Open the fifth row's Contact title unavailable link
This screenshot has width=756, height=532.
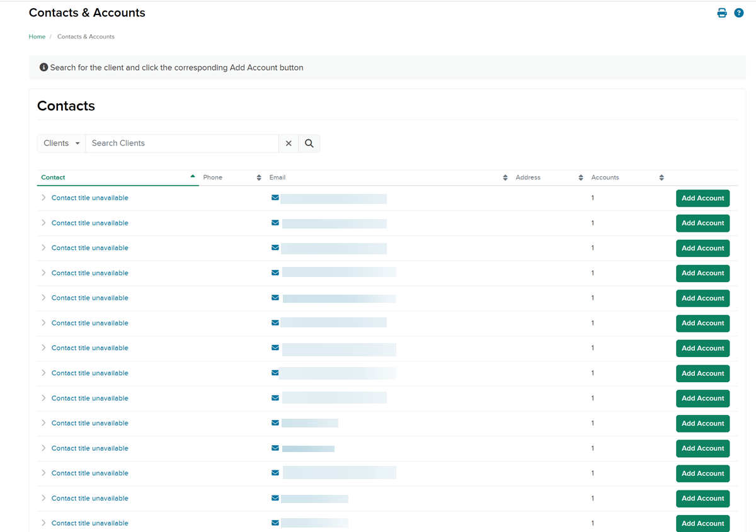(90, 298)
